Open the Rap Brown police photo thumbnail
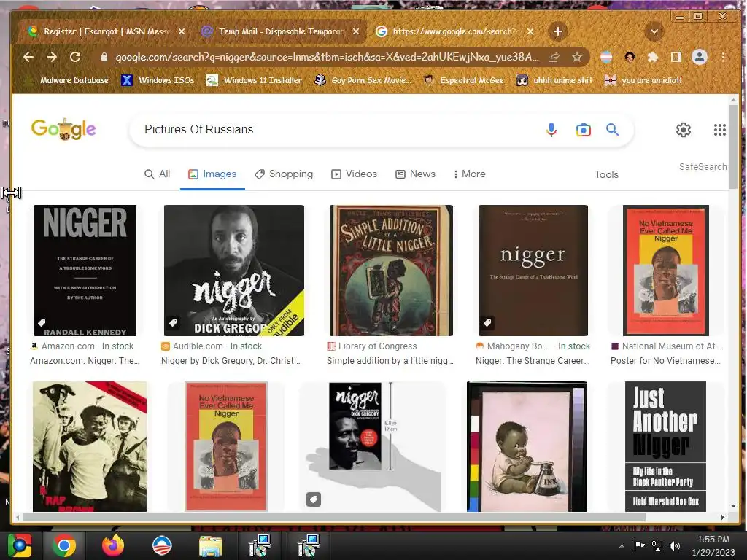Viewport: 747px width, 560px height. pyautogui.click(x=90, y=447)
